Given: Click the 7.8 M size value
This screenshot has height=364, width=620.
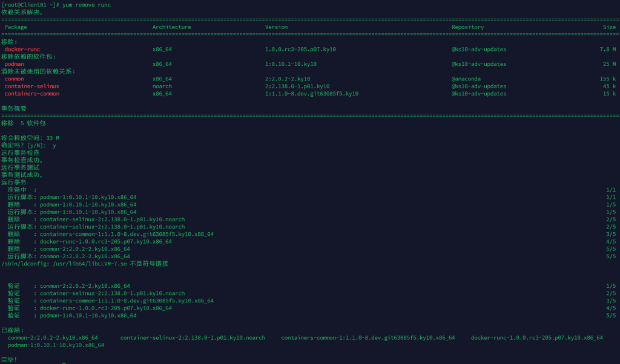Looking at the screenshot, I should 607,49.
